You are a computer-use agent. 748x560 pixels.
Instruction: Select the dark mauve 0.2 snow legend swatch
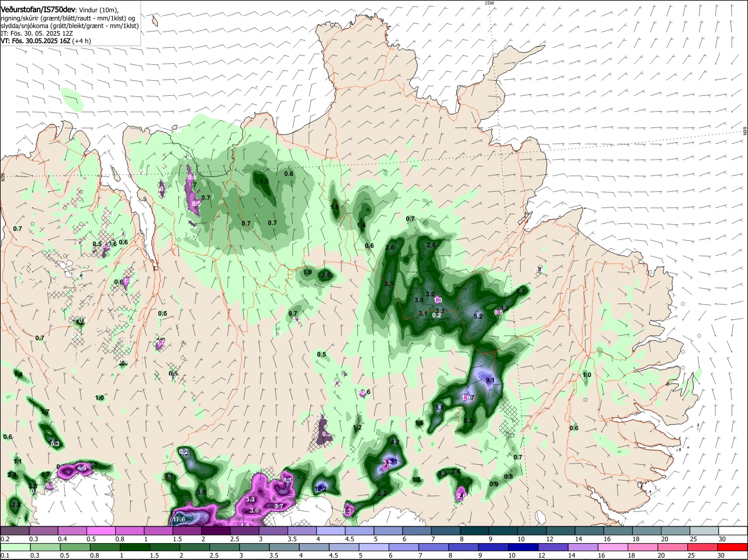pos(14,530)
